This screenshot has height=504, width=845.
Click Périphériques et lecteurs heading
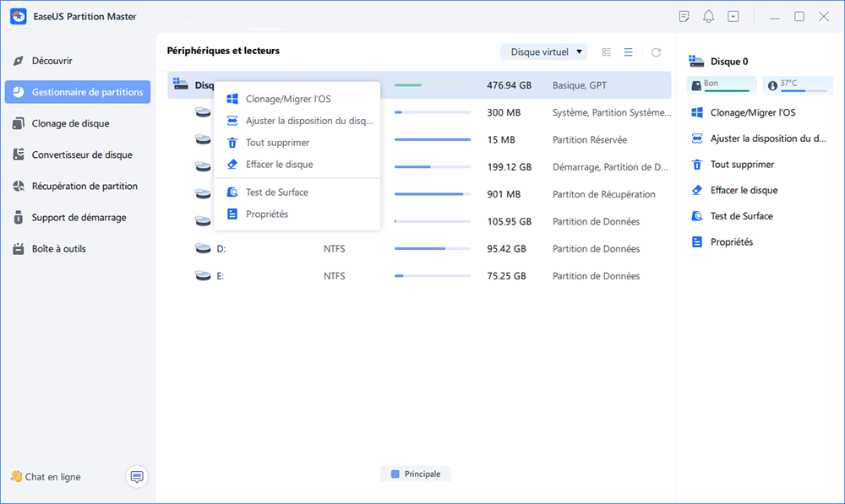pyautogui.click(x=223, y=51)
